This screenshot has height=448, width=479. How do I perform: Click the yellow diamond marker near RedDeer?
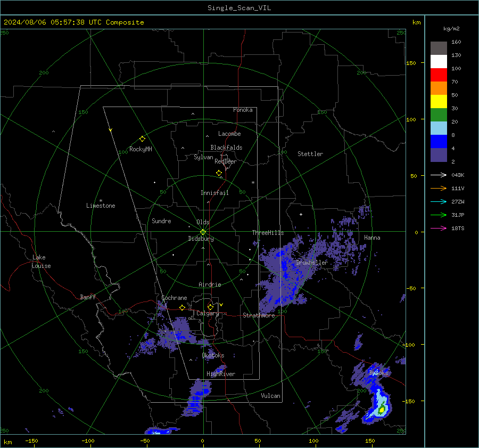pyautogui.click(x=219, y=173)
